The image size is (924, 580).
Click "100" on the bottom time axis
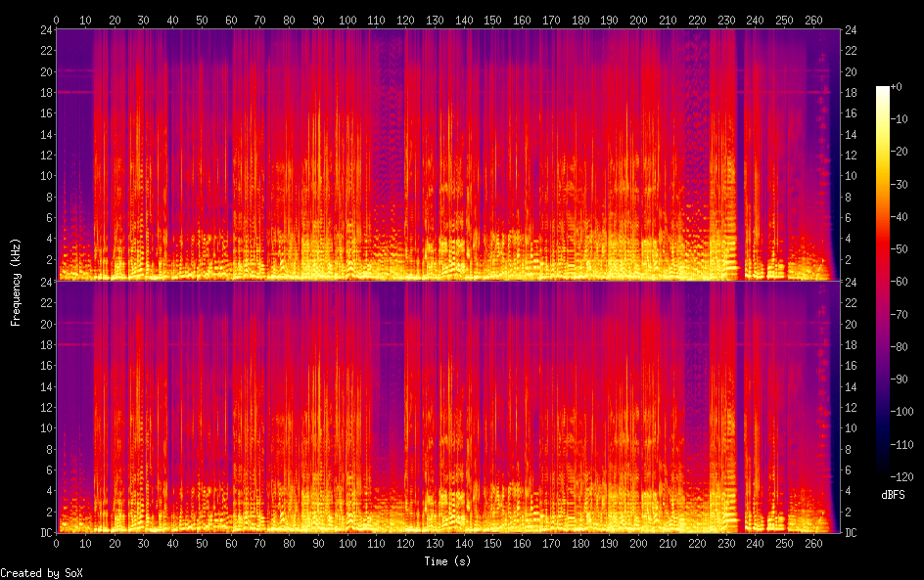point(347,544)
